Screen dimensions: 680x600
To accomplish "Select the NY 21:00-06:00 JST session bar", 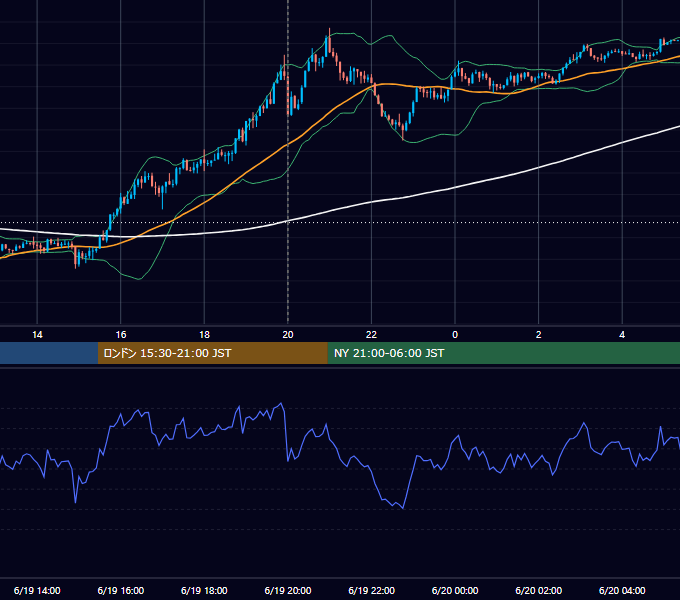I will [503, 353].
